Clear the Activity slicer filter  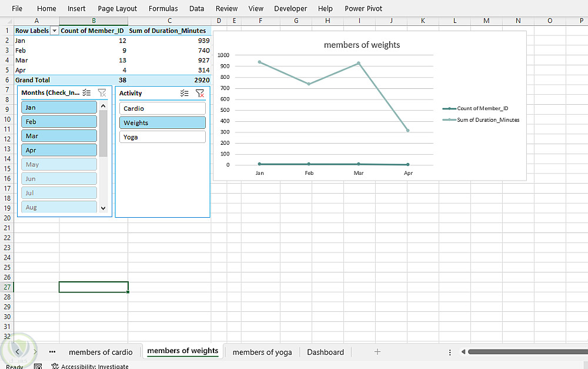click(200, 93)
